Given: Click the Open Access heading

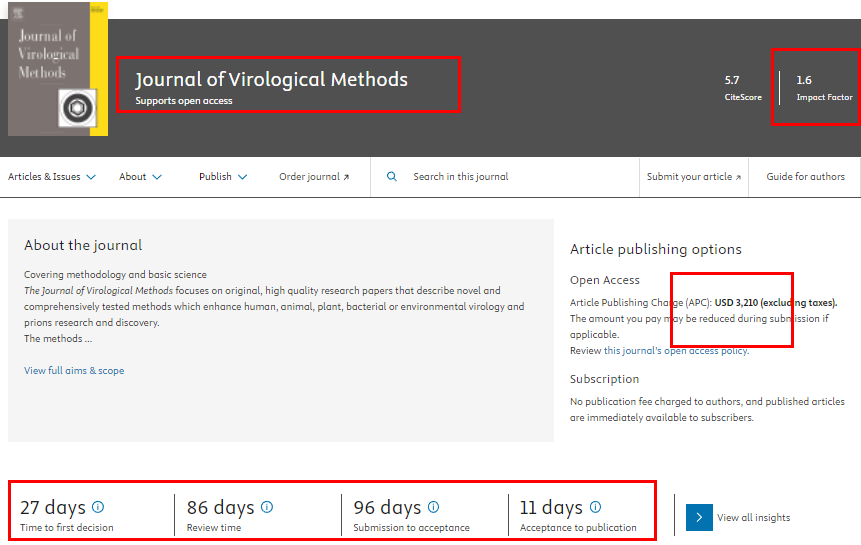Looking at the screenshot, I should (x=605, y=280).
